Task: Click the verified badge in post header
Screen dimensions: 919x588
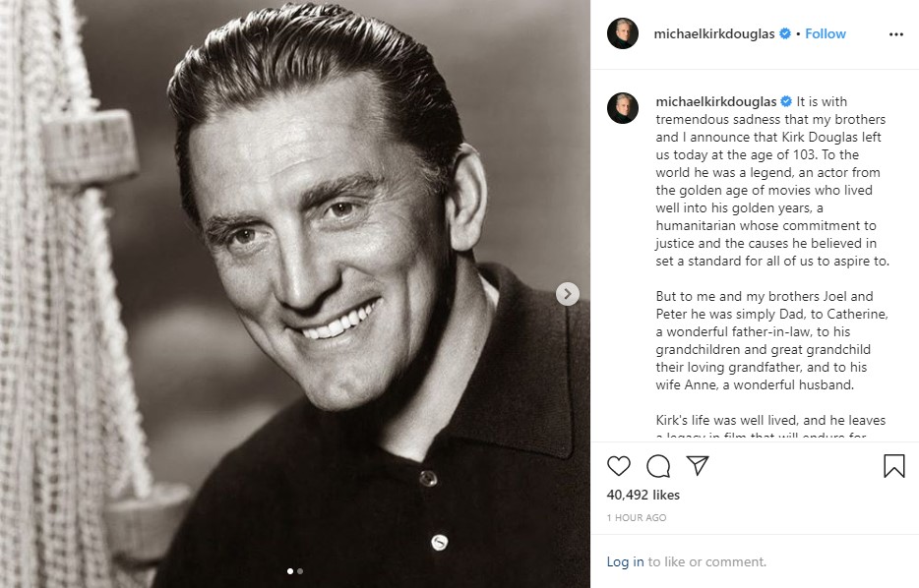Action: pyautogui.click(x=785, y=33)
